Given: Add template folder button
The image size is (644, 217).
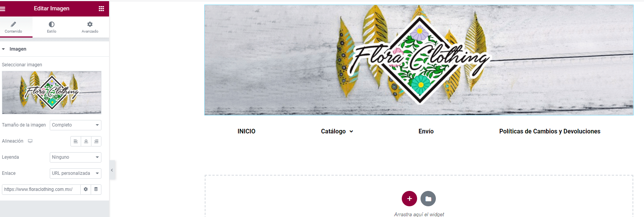Looking at the screenshot, I should [x=428, y=199].
